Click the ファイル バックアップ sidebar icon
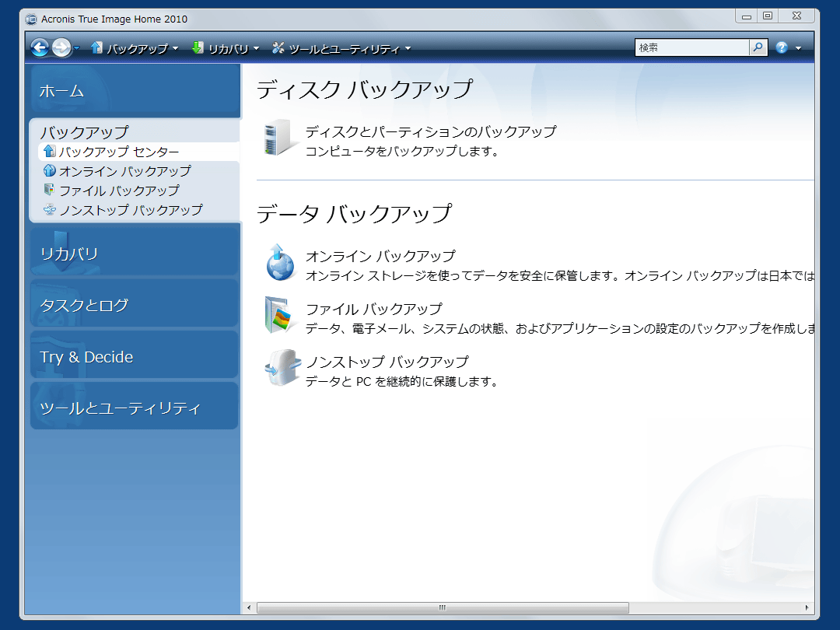Viewport: 840px width, 630px height. pyautogui.click(x=49, y=190)
